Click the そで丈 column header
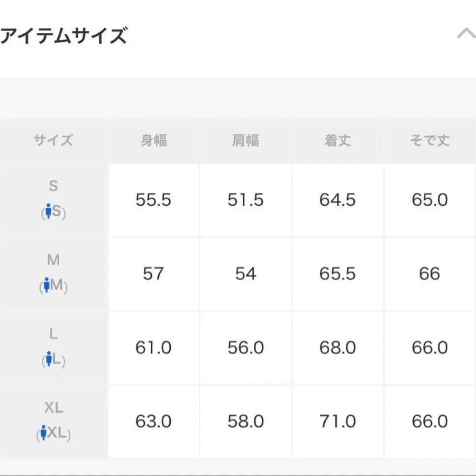The height and width of the screenshot is (476, 476). coord(430,140)
